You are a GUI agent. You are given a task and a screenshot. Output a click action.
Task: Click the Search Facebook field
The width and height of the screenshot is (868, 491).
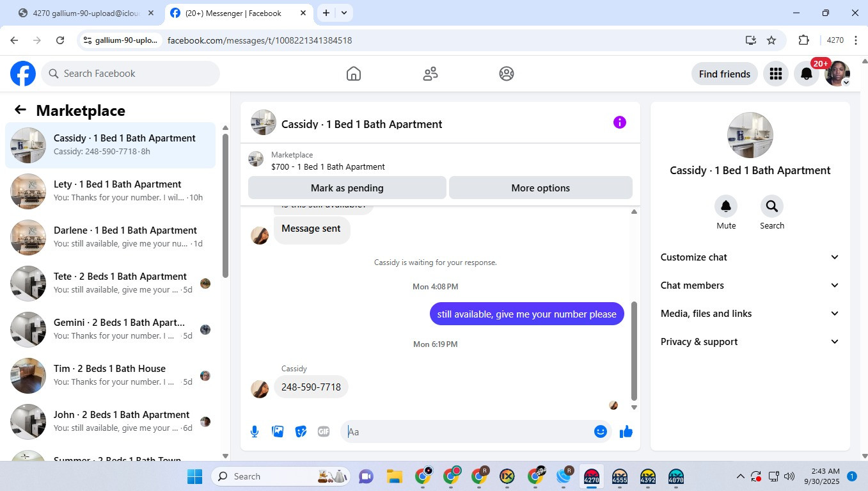130,74
